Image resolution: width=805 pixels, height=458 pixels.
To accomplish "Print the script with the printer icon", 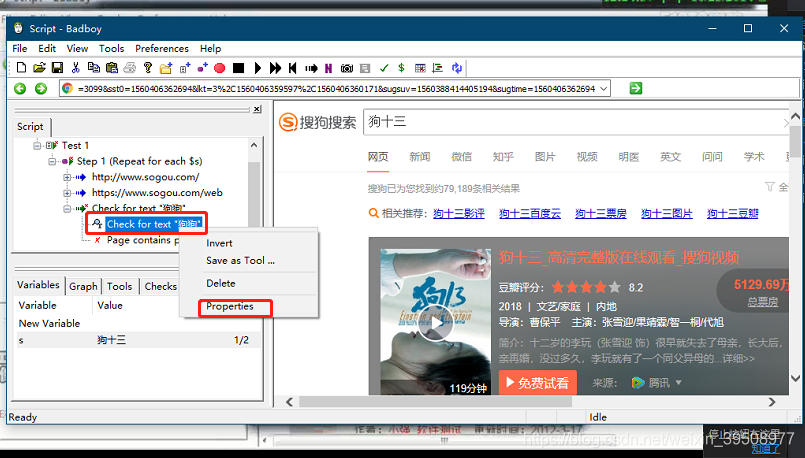I will click(130, 67).
